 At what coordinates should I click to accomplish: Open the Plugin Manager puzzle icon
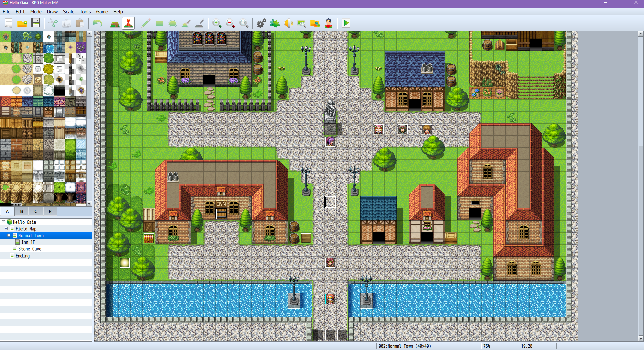click(274, 23)
